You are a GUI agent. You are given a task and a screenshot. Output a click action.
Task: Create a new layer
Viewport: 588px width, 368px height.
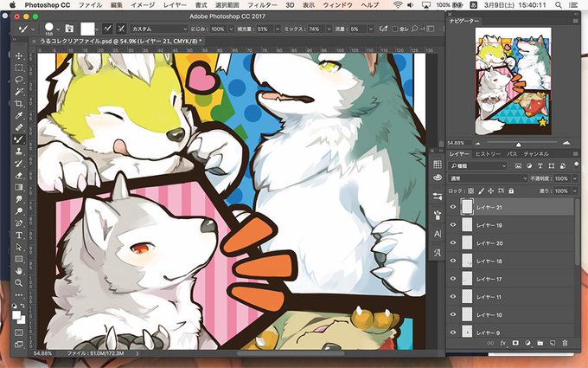pos(553,343)
